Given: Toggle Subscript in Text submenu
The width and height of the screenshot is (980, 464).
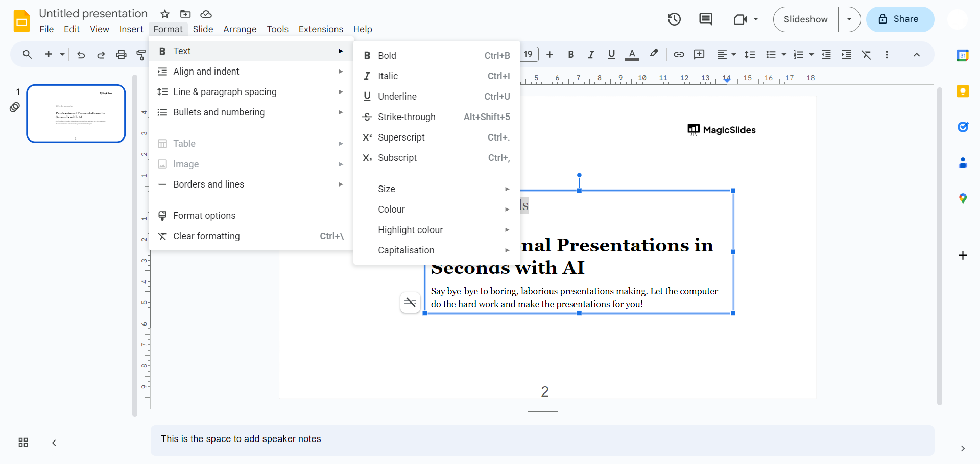Looking at the screenshot, I should point(437,158).
